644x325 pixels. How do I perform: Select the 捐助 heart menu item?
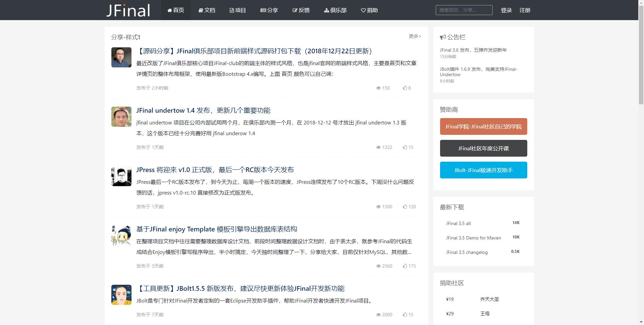click(x=369, y=10)
